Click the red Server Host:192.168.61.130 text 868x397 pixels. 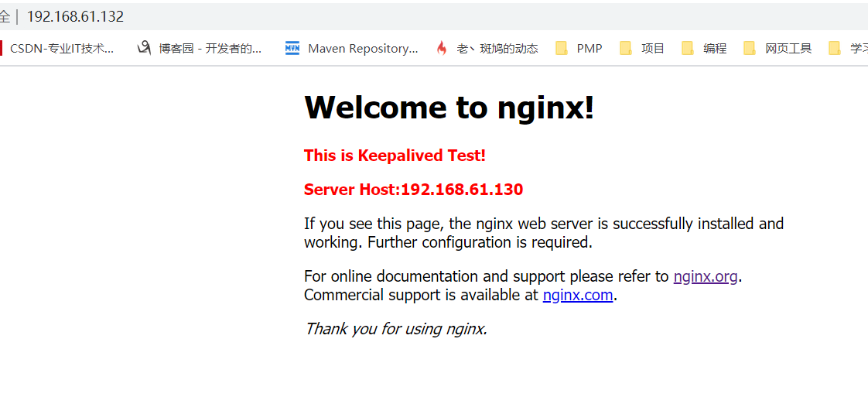pos(414,190)
